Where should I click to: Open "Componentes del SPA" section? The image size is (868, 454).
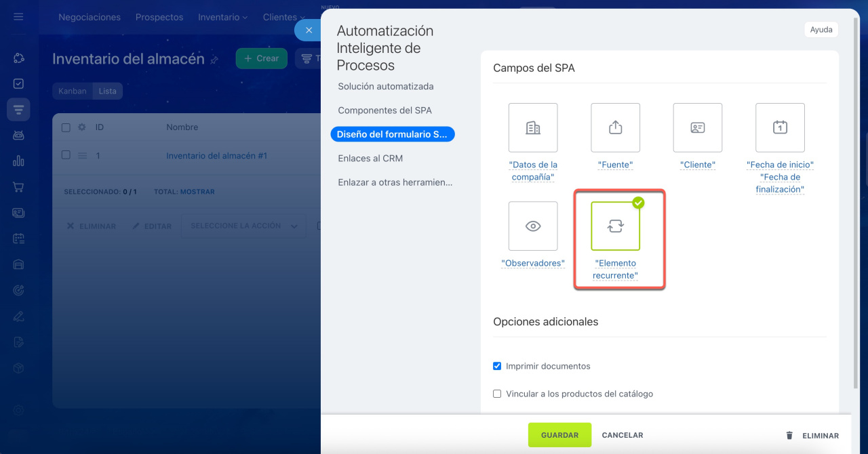(x=384, y=110)
